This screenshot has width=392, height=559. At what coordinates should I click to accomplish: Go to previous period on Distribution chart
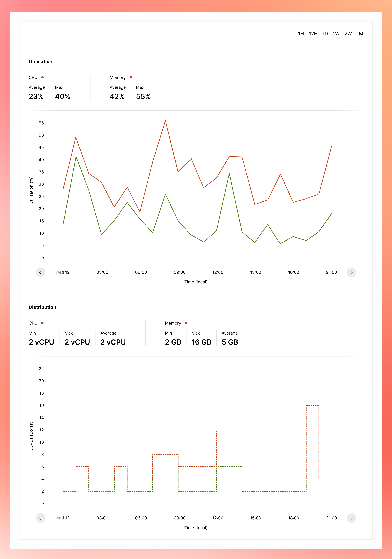point(40,518)
